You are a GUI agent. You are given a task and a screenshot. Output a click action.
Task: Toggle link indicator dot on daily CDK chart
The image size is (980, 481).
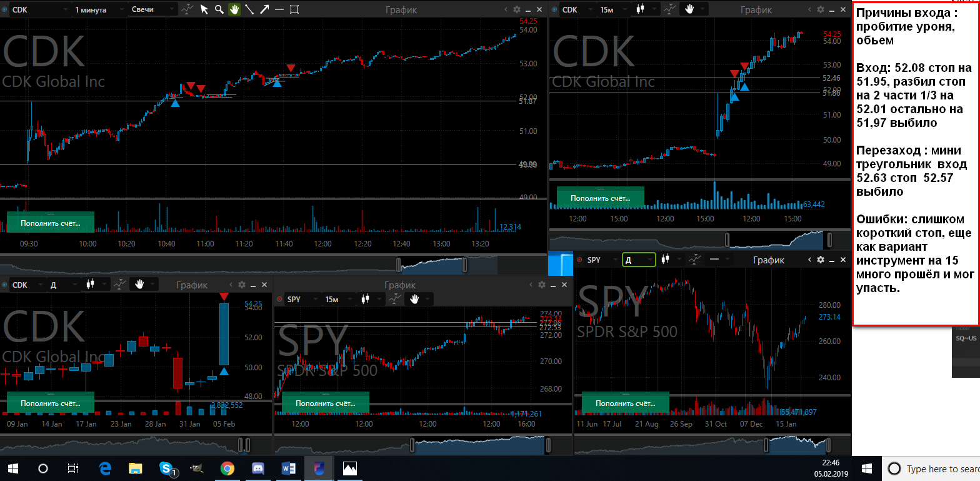tap(4, 285)
